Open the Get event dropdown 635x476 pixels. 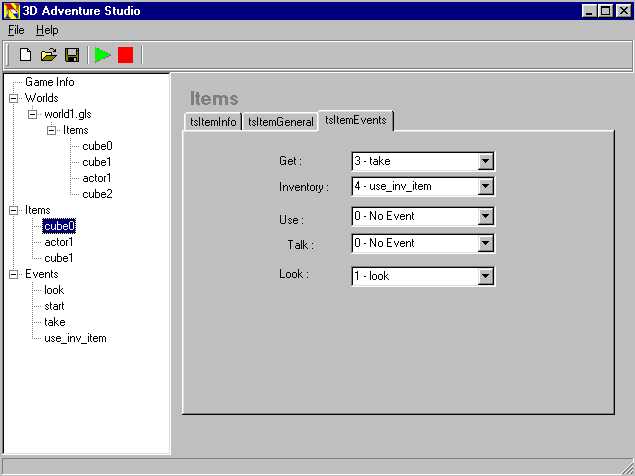tap(485, 161)
